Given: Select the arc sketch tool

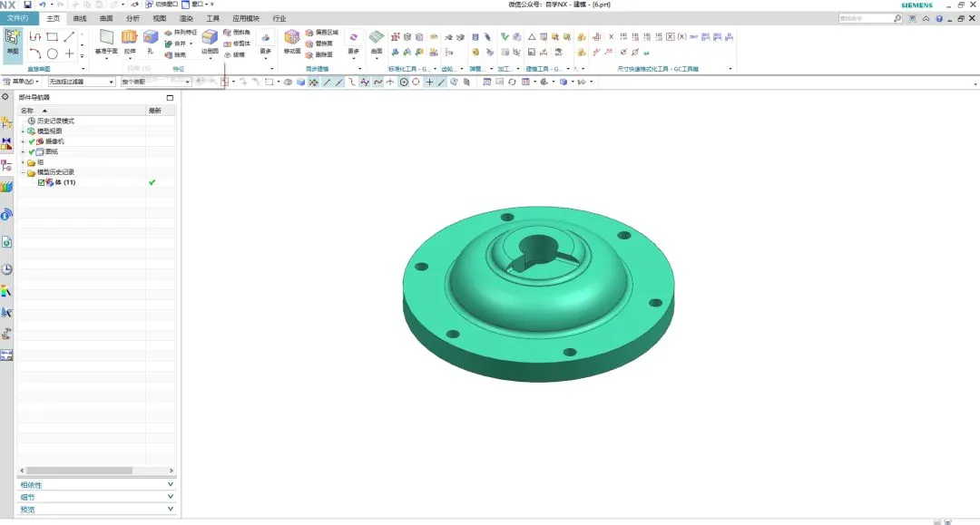Looking at the screenshot, I should [x=35, y=54].
